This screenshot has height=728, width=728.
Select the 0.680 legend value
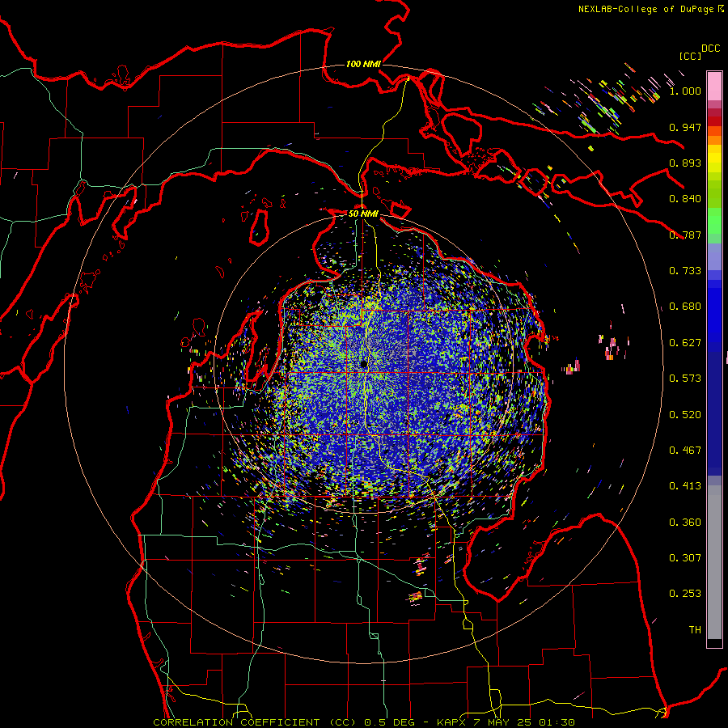pyautogui.click(x=685, y=307)
